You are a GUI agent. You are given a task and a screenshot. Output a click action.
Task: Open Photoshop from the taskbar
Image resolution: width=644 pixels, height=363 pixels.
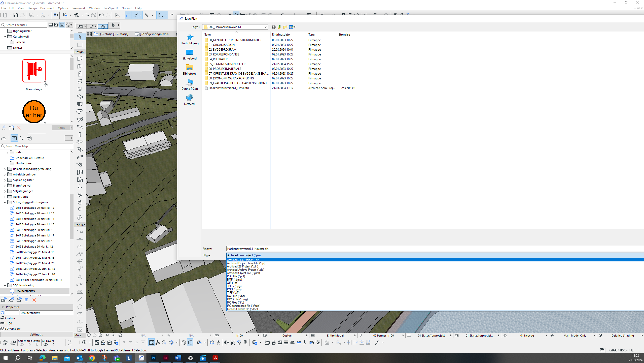[x=154, y=358]
